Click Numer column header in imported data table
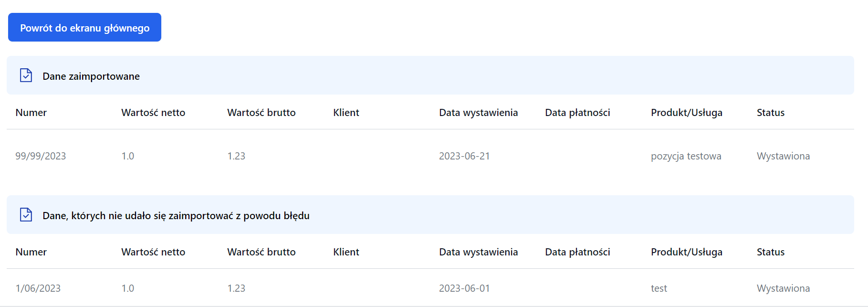 point(31,113)
